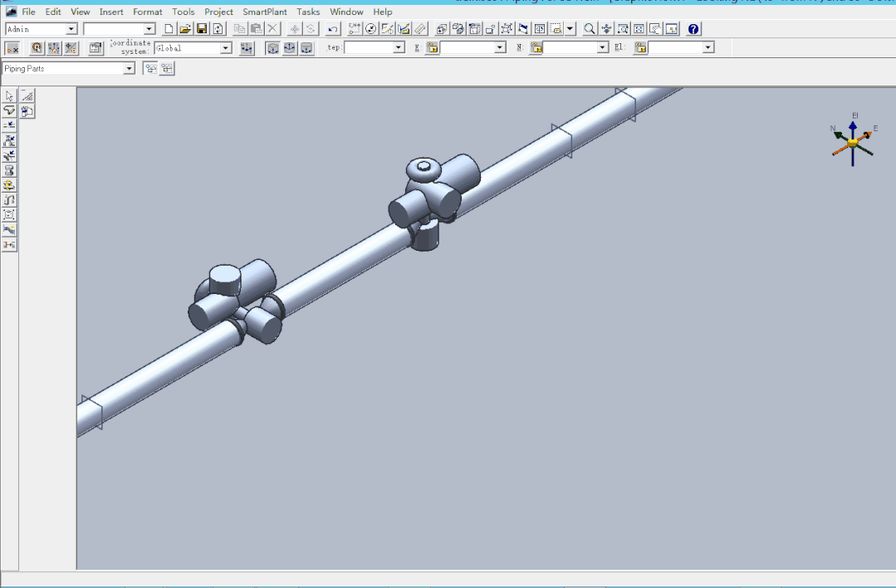Click the view orientation compass triad
This screenshot has width=896, height=588.
853,141
